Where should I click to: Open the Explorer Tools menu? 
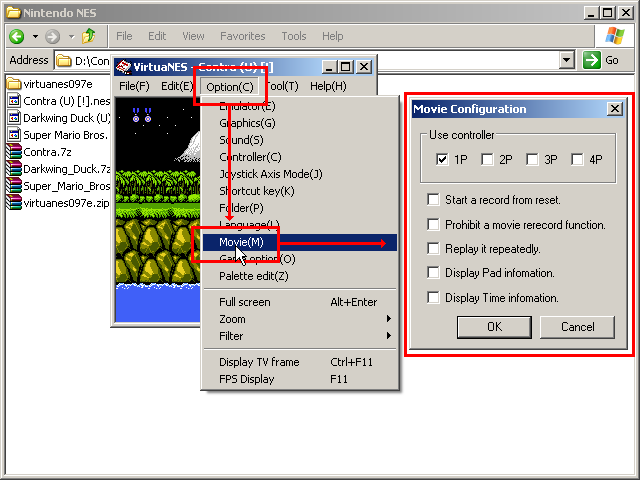point(293,36)
